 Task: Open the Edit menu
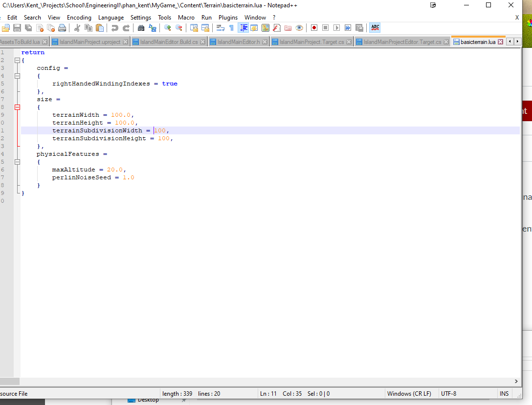coord(12,18)
